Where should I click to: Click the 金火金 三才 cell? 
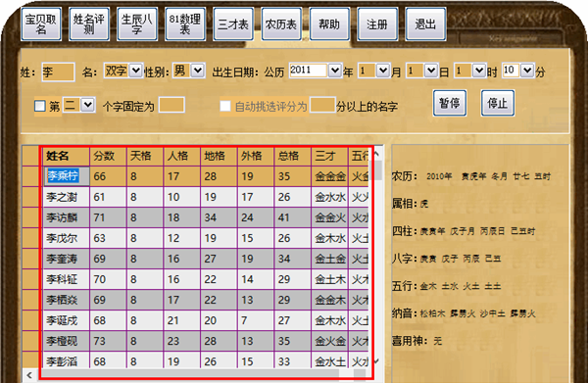point(329,341)
